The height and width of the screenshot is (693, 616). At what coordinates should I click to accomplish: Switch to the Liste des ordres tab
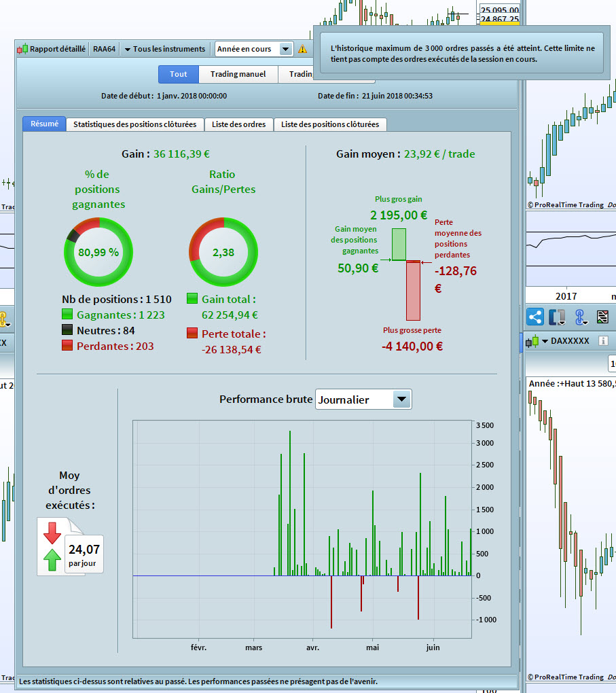tap(238, 124)
